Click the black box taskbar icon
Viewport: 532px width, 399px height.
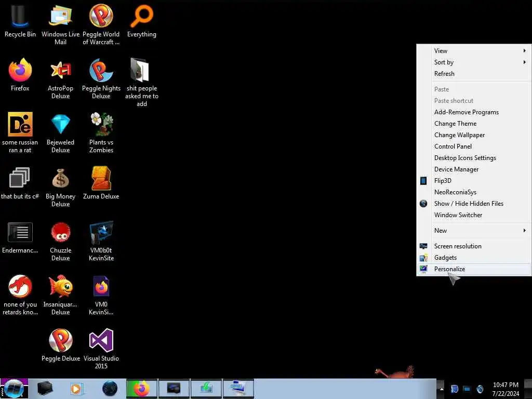[x=45, y=389]
